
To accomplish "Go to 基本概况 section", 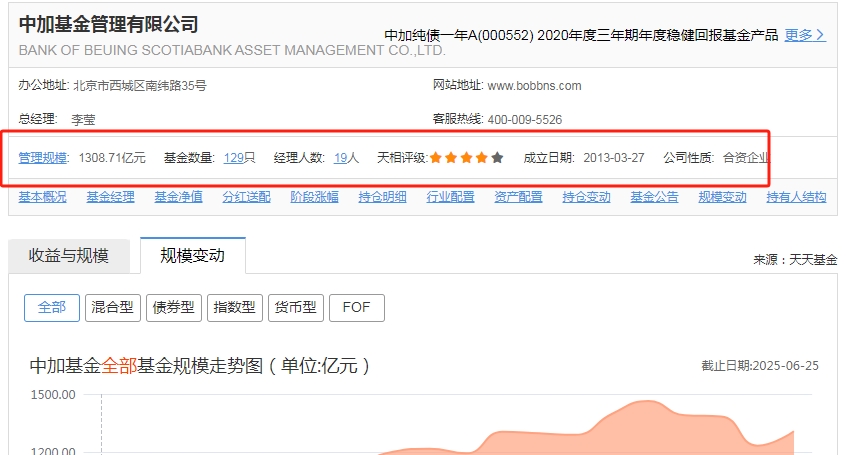I will tap(42, 197).
